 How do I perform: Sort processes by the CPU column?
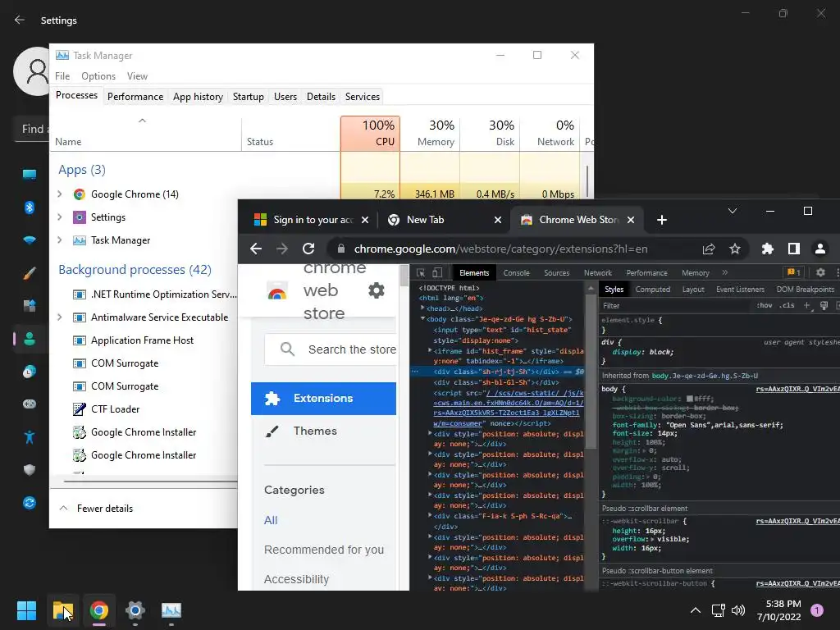point(370,134)
